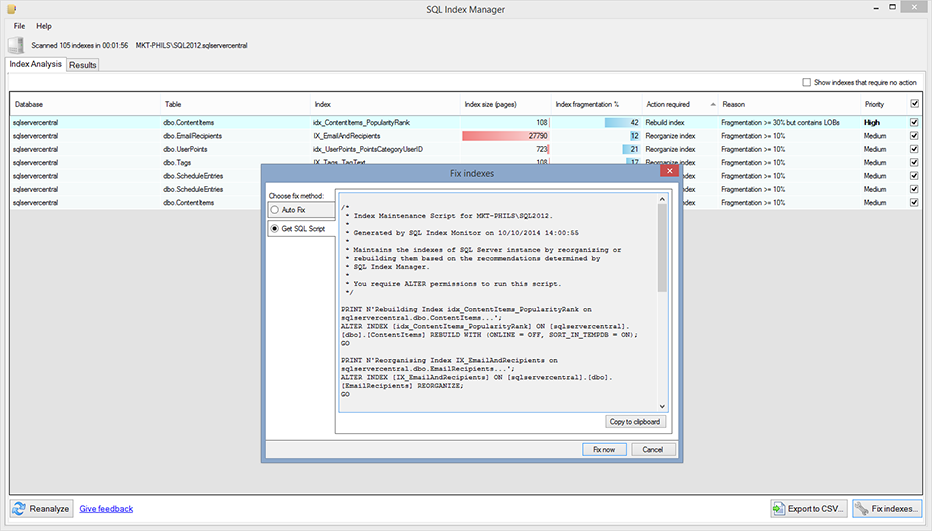Image resolution: width=932 pixels, height=531 pixels.
Task: Click Copy to clipboard button
Action: (635, 422)
